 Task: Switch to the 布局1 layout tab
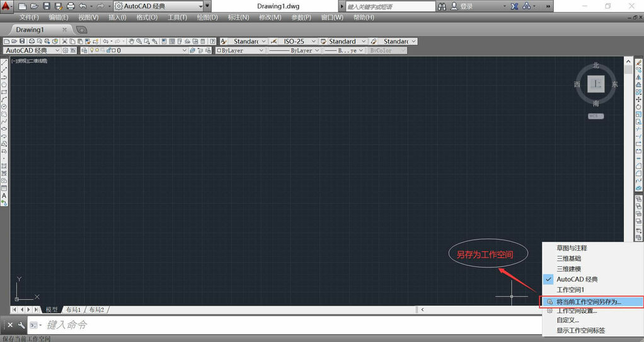74,310
